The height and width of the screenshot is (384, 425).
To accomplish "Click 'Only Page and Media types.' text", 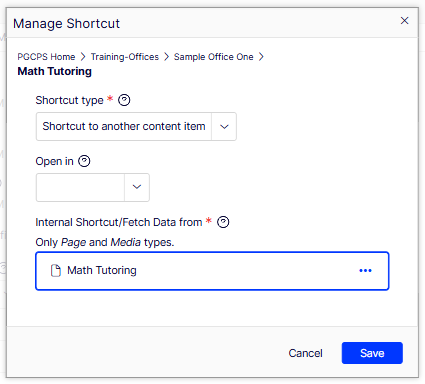I will pyautogui.click(x=105, y=242).
